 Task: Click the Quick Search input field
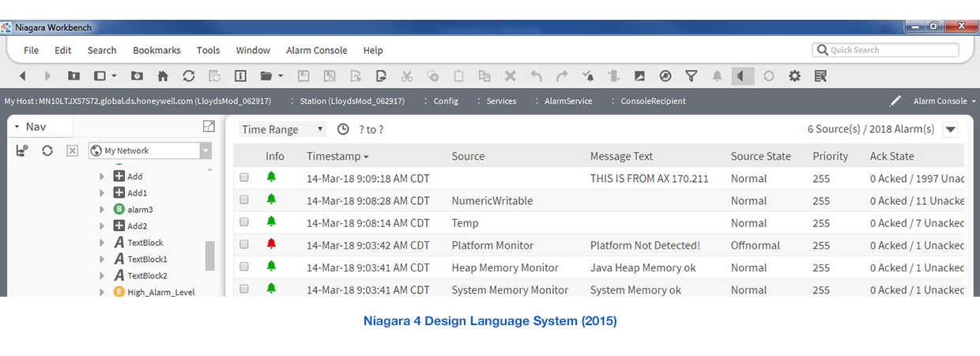coord(886,50)
